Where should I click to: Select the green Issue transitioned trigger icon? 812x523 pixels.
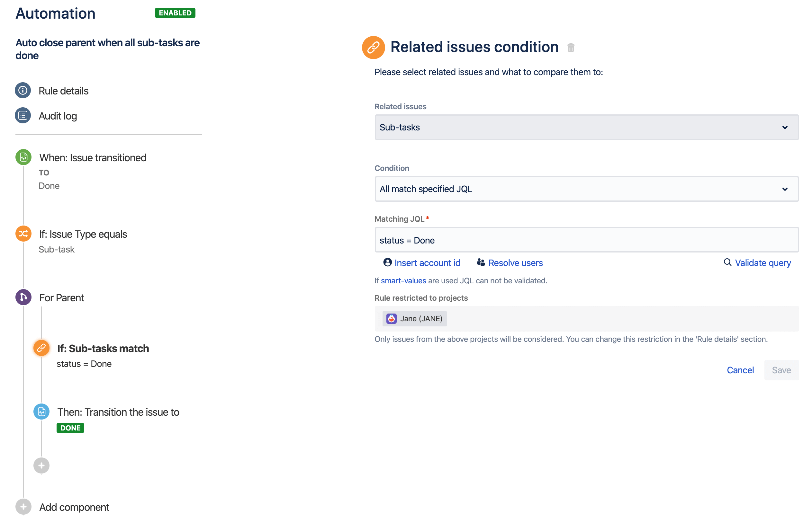click(x=23, y=157)
